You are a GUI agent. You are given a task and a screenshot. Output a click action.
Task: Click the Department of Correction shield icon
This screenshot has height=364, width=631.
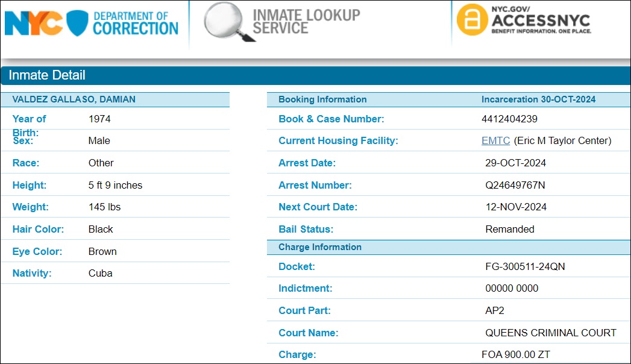coord(77,23)
